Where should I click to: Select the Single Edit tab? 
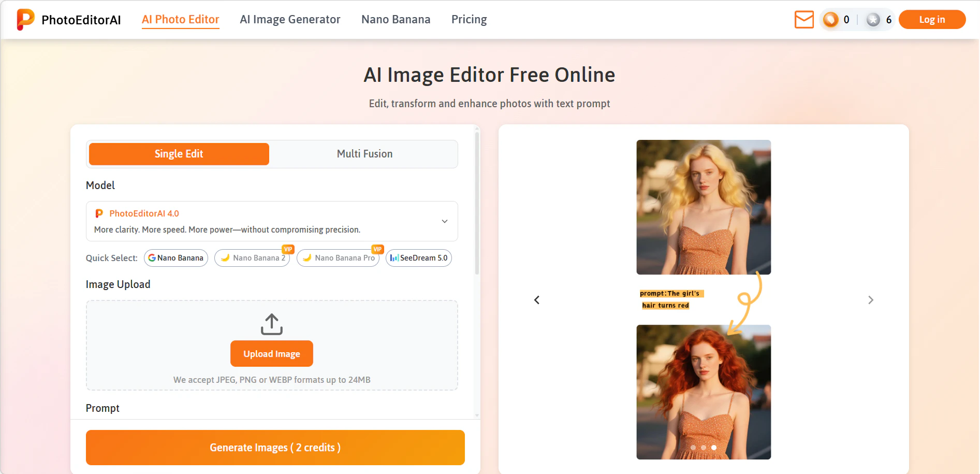[179, 154]
